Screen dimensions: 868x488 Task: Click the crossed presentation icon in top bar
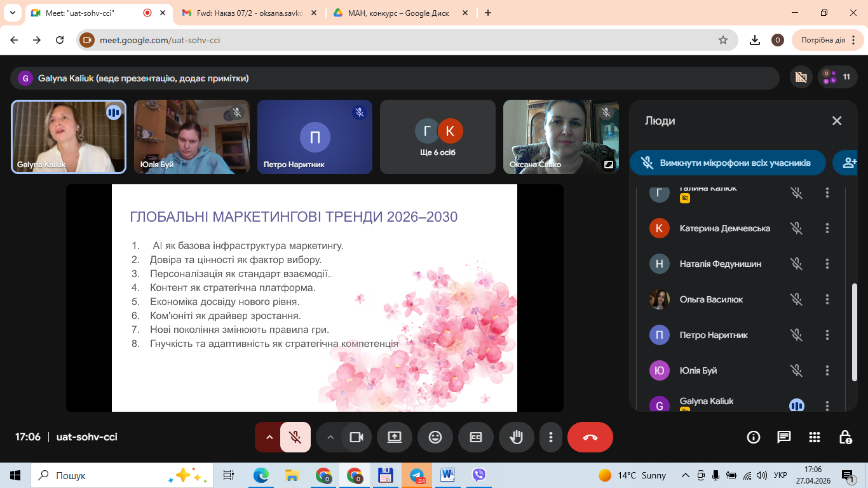pyautogui.click(x=801, y=78)
